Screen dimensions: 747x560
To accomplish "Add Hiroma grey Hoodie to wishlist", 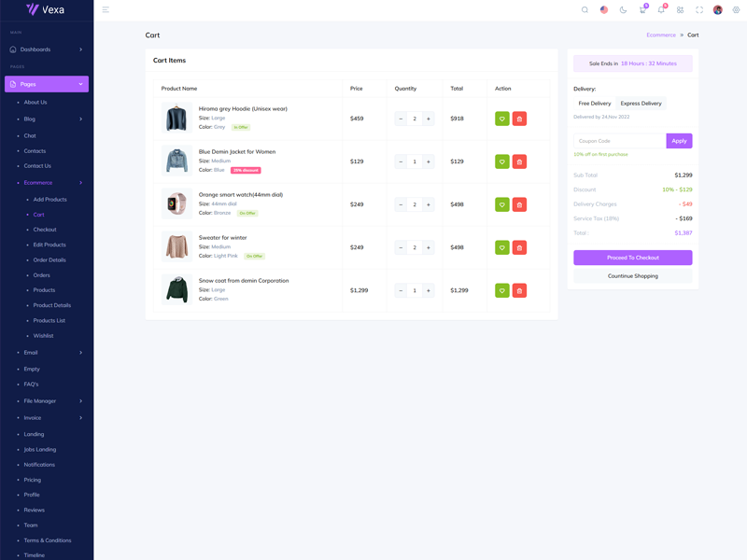I will (501, 119).
